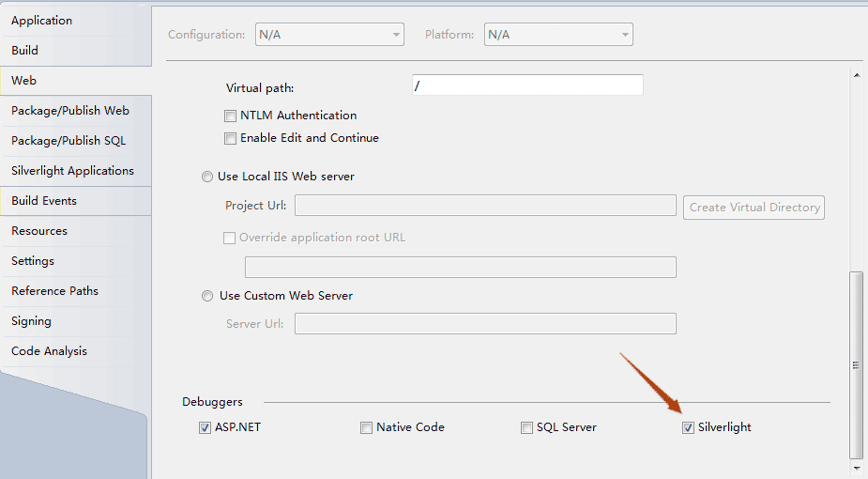Image resolution: width=868 pixels, height=479 pixels.
Task: Check the SQL Server debugger option
Action: pos(527,428)
